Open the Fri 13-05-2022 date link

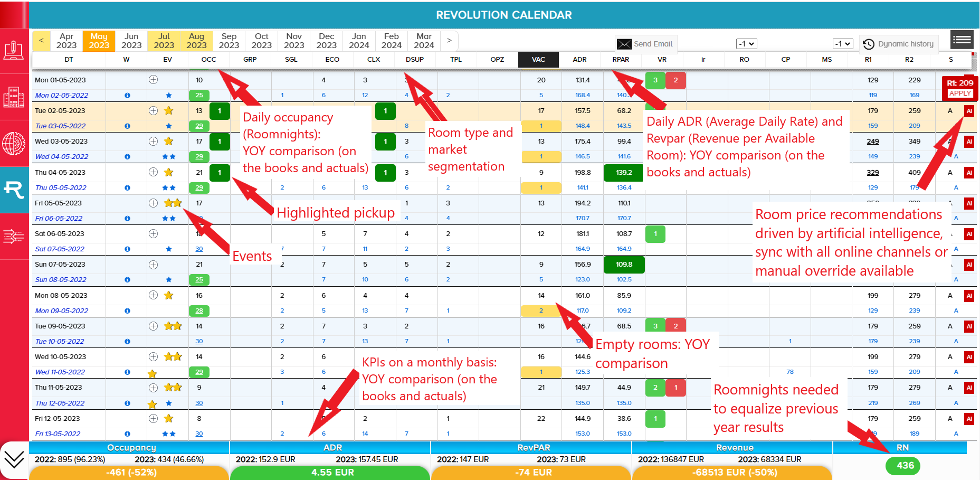click(58, 434)
